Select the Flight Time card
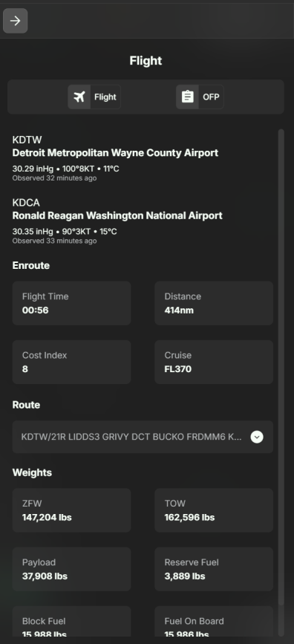Viewport: 294px width, 644px height. point(71,303)
